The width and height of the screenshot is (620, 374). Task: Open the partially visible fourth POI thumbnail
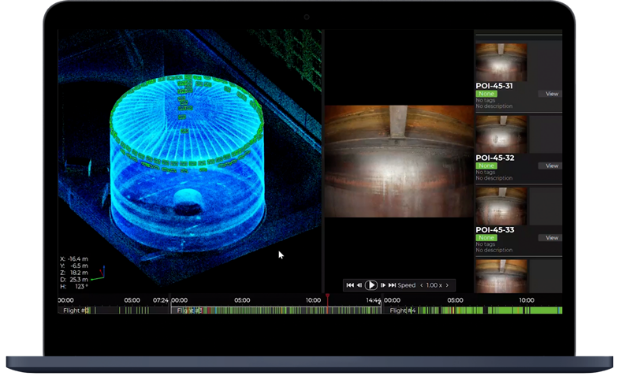click(x=501, y=276)
